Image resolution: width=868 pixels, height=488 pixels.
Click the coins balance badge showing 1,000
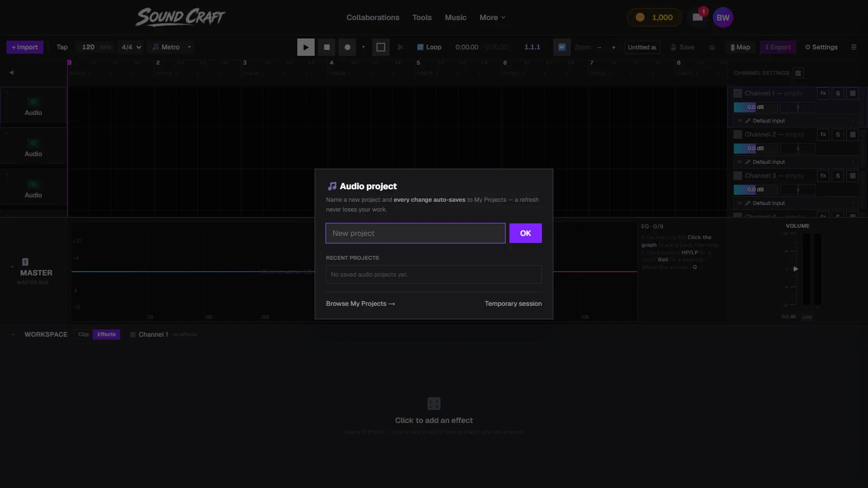click(655, 17)
